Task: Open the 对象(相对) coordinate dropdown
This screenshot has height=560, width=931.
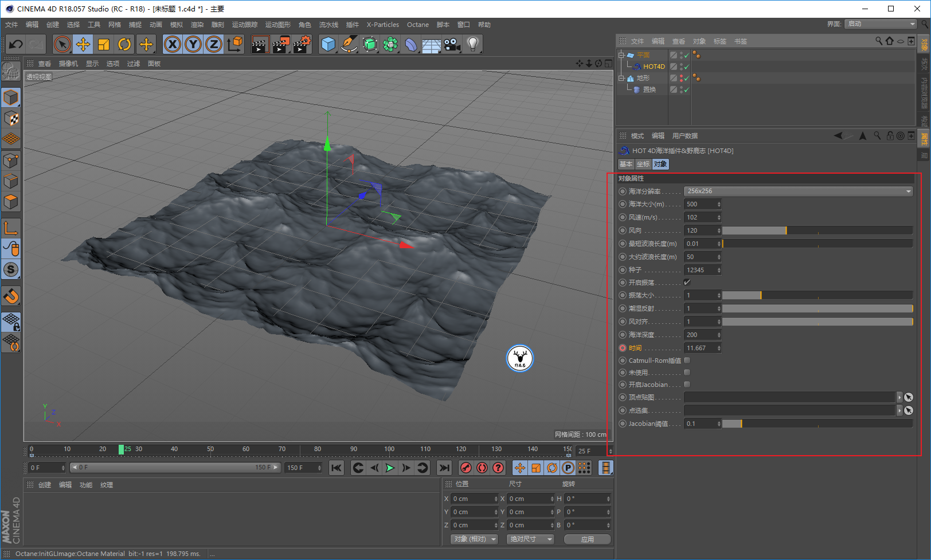Action: [x=474, y=539]
